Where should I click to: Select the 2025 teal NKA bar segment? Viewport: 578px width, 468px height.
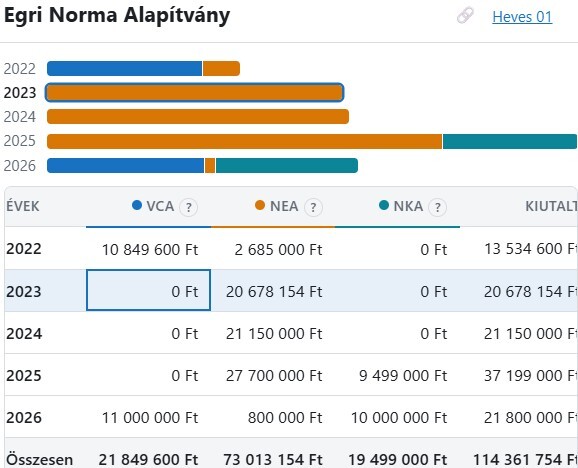click(x=510, y=142)
